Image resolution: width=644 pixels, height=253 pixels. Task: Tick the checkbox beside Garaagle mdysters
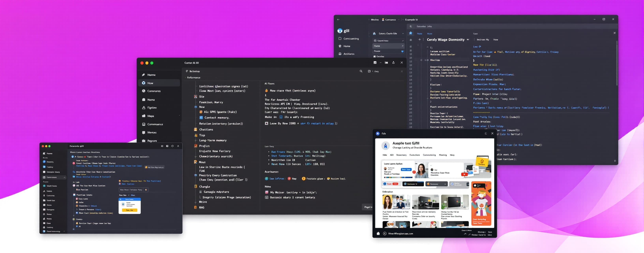tap(200, 192)
